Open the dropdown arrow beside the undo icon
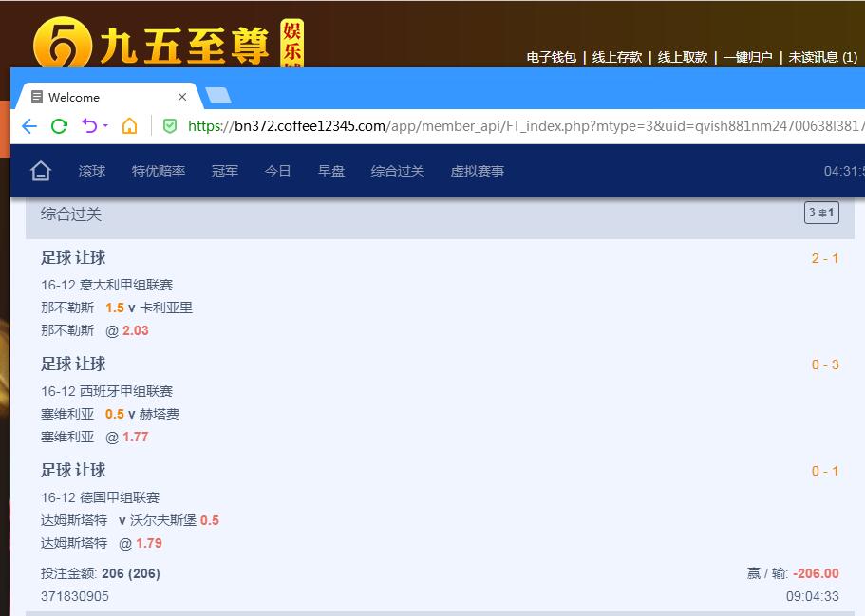865x616 pixels. pyautogui.click(x=105, y=125)
